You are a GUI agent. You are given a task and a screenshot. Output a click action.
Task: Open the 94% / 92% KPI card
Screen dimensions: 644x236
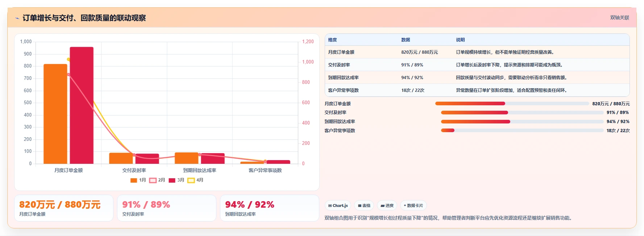pos(270,208)
